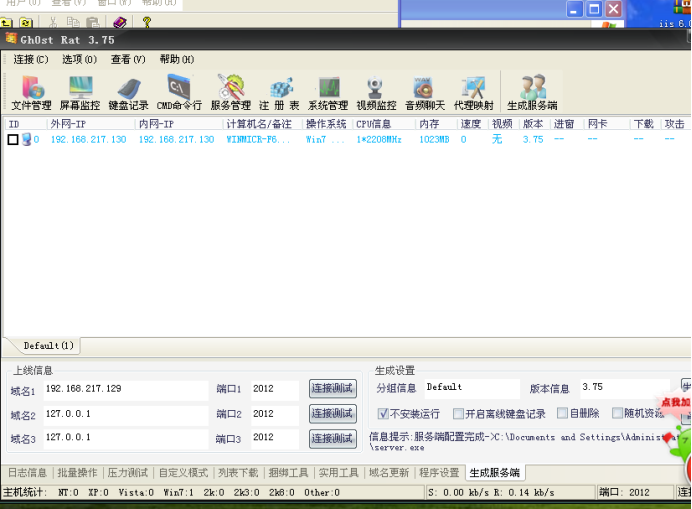This screenshot has height=509, width=692.
Task: Click the 端口1 port input field
Action: 275,390
